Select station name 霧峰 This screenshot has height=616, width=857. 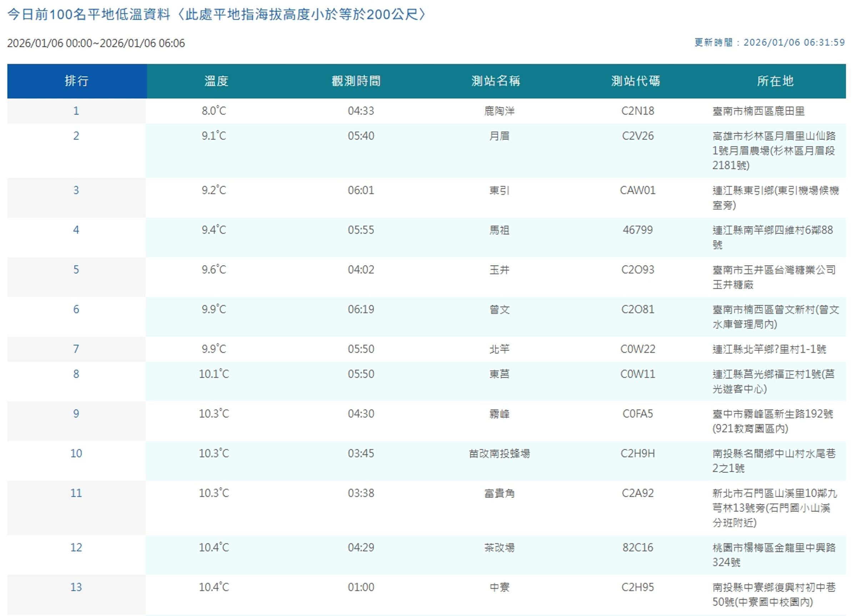(499, 414)
